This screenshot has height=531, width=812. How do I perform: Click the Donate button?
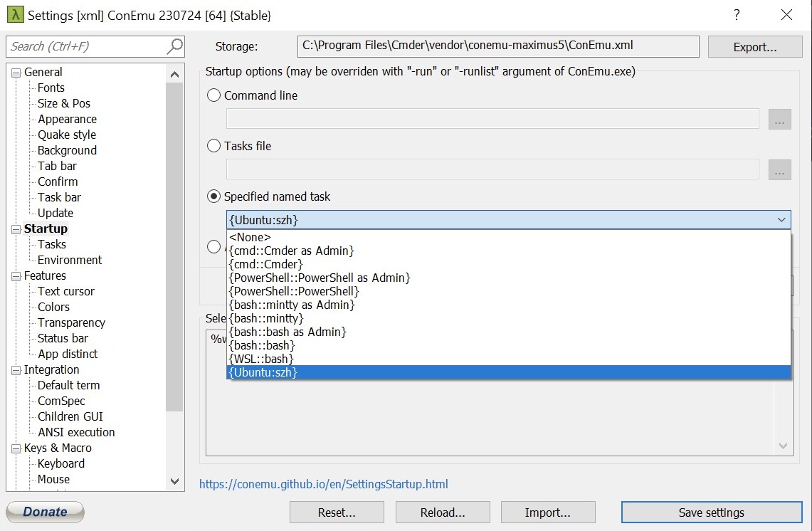(45, 512)
